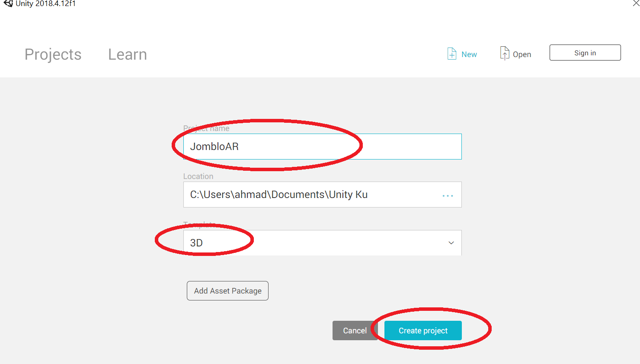Image resolution: width=640 pixels, height=364 pixels.
Task: Click the Create project button
Action: coord(423,331)
